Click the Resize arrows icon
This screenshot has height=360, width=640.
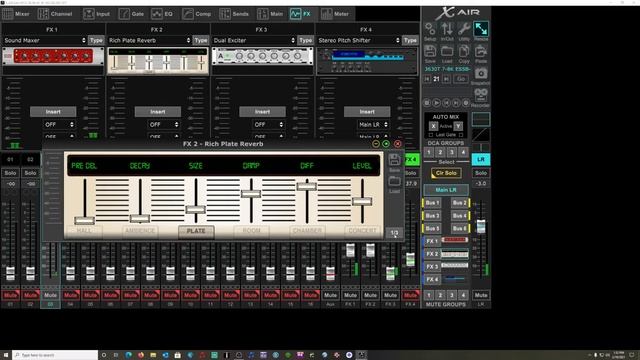click(481, 29)
